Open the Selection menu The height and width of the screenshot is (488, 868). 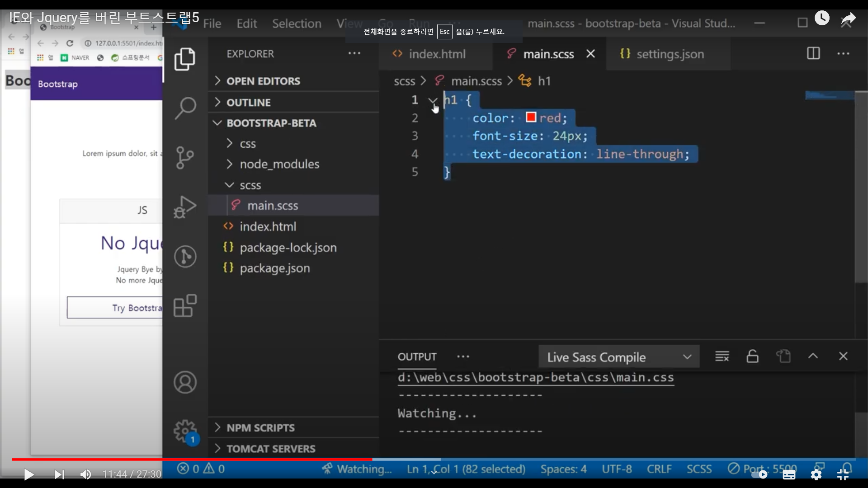click(x=297, y=23)
